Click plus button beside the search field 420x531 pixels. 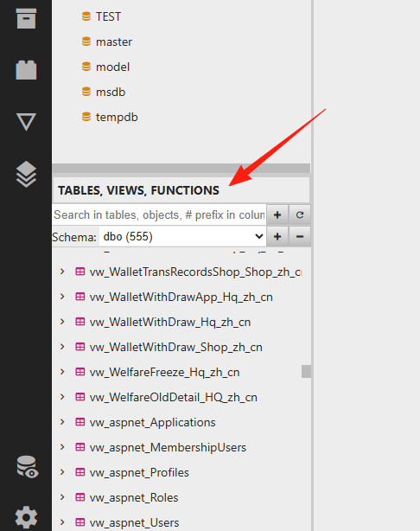[x=277, y=214]
